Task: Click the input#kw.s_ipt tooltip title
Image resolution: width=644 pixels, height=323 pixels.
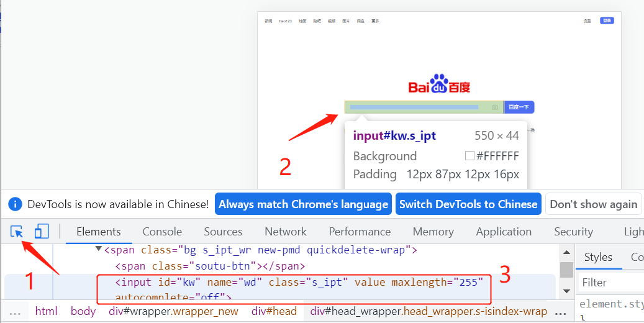Action: click(x=394, y=135)
